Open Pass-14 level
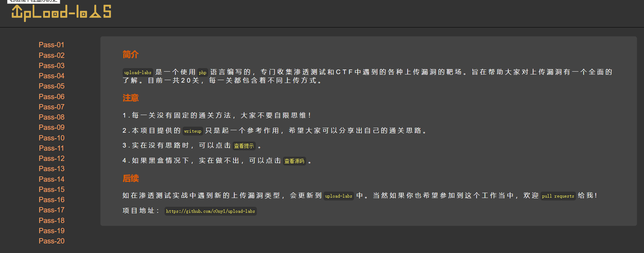Viewport: 644px width, 253px height. click(51, 179)
